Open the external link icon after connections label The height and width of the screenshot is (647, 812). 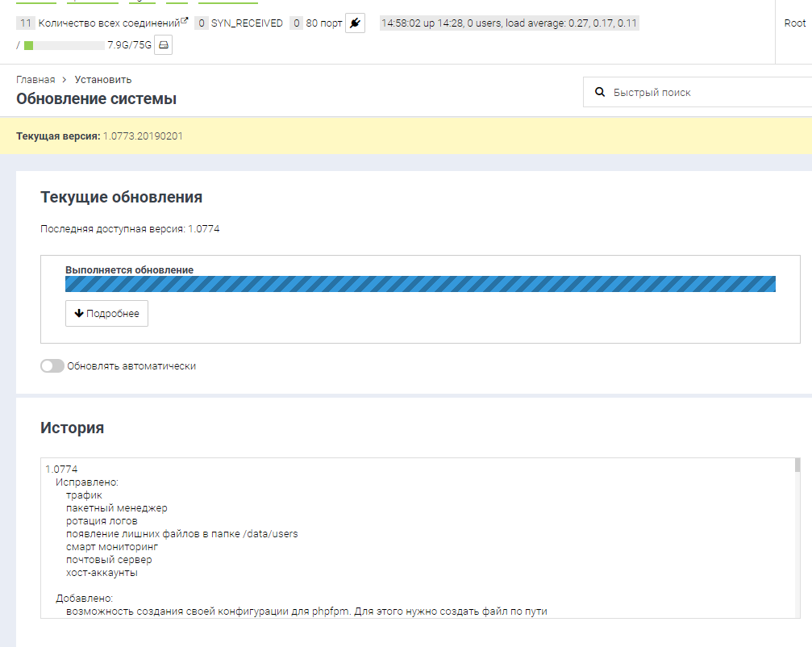coord(185,21)
